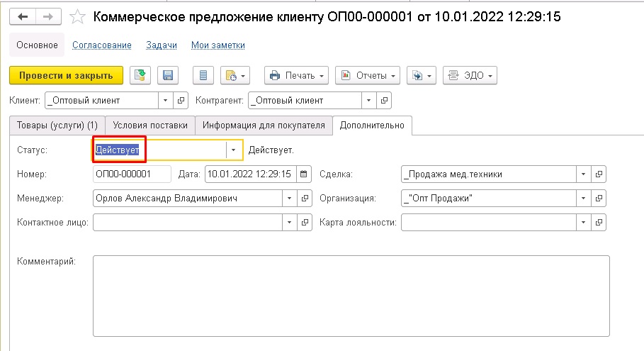Image resolution: width=644 pixels, height=351 pixels.
Task: Click the empty Карта лояльности field
Action: (489, 223)
